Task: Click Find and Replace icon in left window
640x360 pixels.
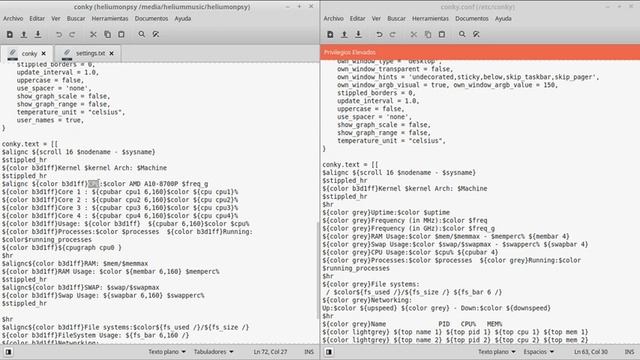Action: click(156, 35)
